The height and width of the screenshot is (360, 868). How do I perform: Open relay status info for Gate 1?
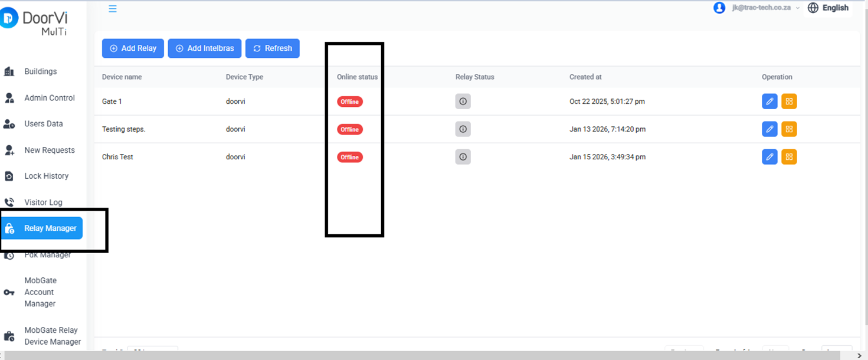[463, 102]
